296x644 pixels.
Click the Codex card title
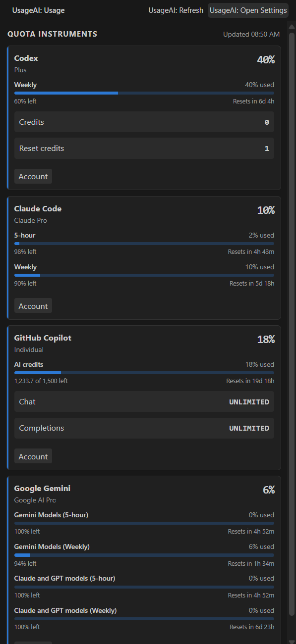[26, 58]
